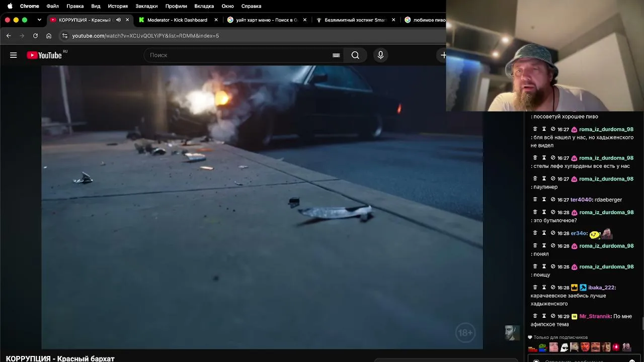Switch to любимое пиво tab

[425, 20]
